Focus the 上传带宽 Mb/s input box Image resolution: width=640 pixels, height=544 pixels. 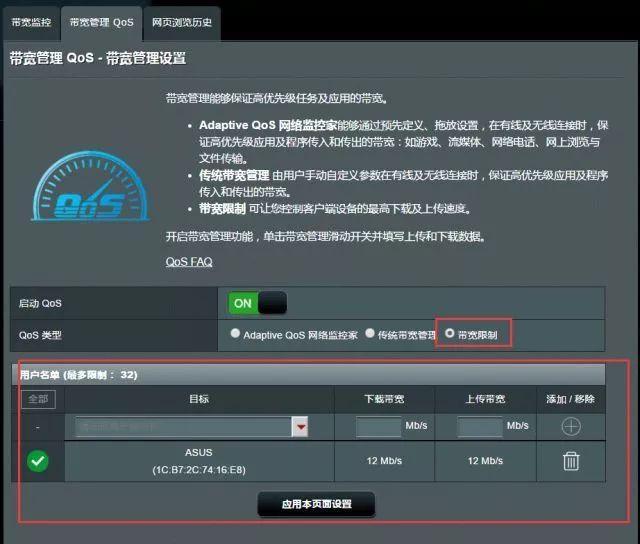click(480, 427)
